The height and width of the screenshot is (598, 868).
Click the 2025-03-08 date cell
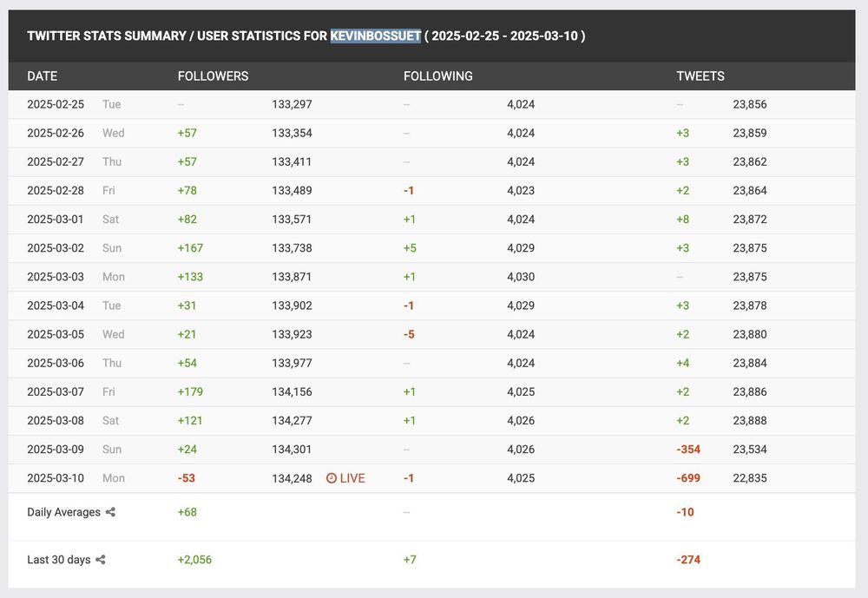[56, 421]
